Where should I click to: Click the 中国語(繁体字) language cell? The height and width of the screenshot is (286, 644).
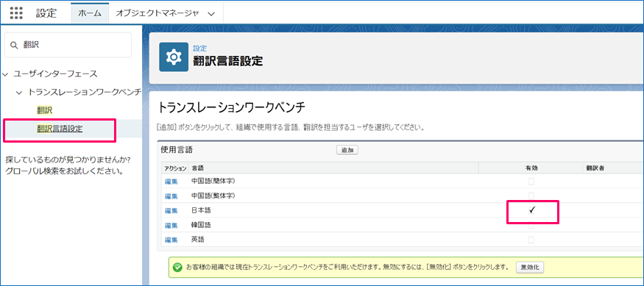[213, 196]
